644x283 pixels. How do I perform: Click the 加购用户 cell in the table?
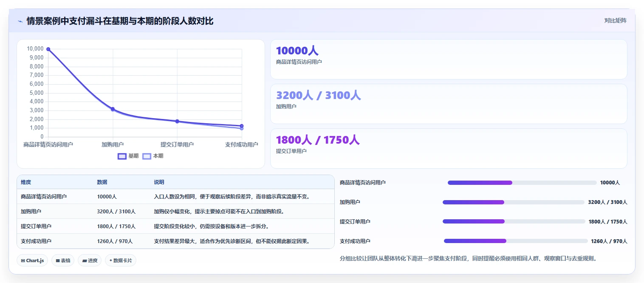[x=31, y=211]
